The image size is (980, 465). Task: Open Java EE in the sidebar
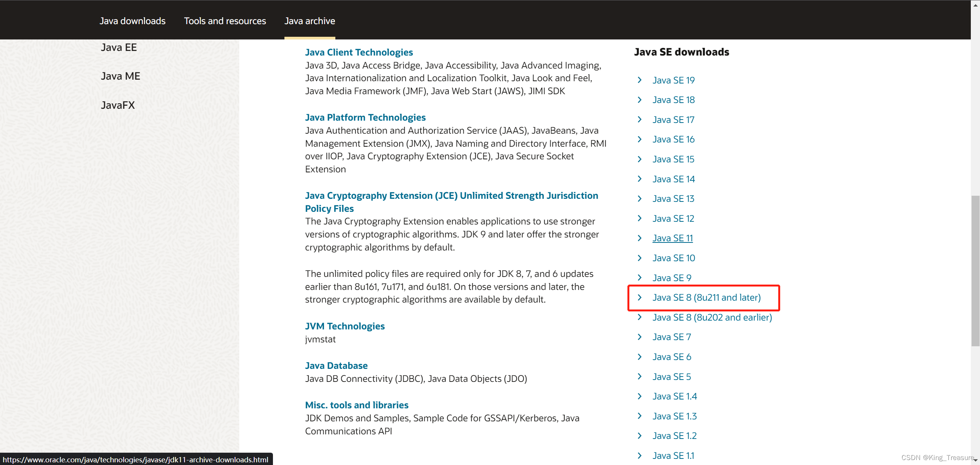tap(119, 47)
